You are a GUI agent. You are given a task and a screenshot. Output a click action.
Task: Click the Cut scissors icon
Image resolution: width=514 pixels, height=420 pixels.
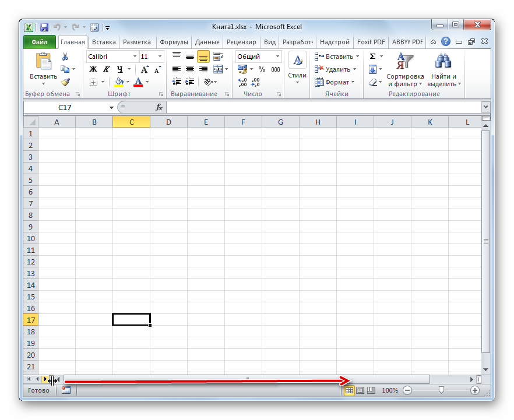pos(65,57)
